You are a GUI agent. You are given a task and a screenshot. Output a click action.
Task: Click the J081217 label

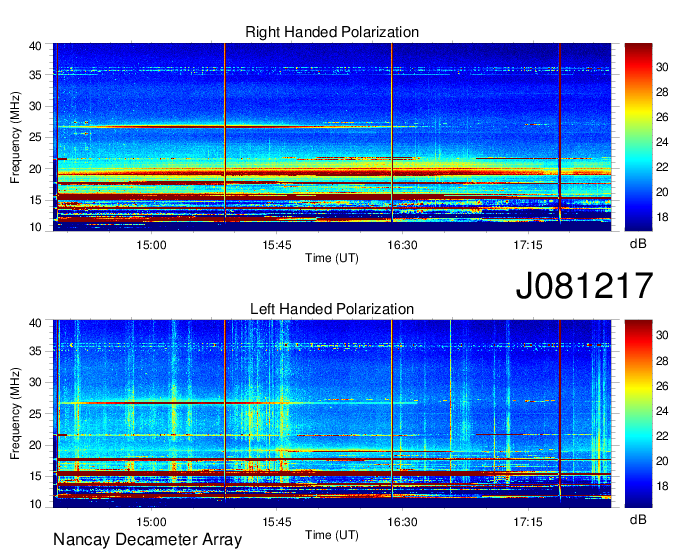584,286
